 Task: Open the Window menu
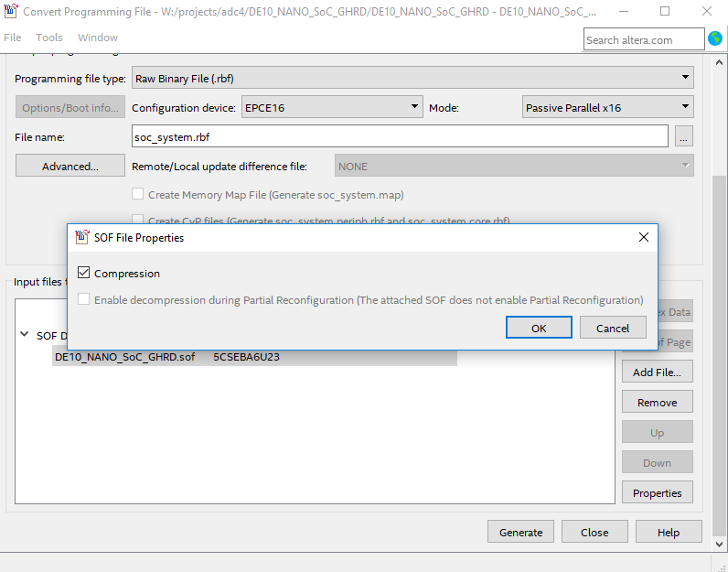[x=98, y=38]
